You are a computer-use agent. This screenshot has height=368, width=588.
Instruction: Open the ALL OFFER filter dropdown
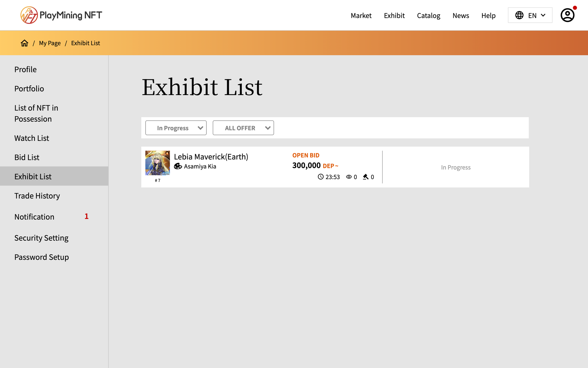243,128
